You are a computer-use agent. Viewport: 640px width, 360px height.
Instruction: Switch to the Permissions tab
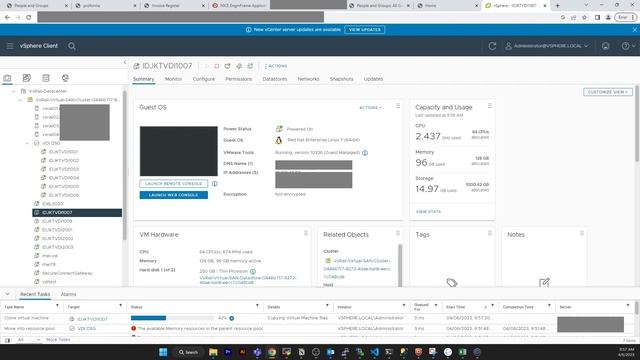pyautogui.click(x=239, y=79)
